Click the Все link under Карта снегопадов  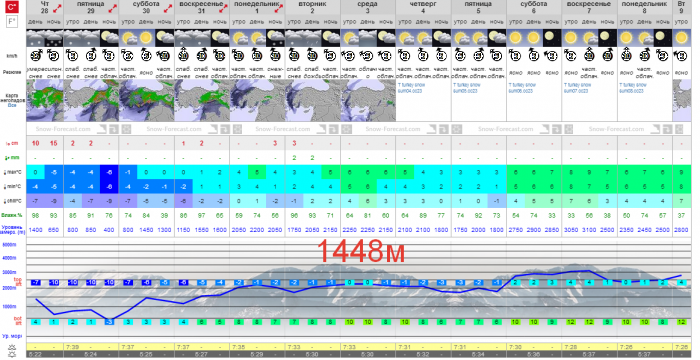[12, 105]
